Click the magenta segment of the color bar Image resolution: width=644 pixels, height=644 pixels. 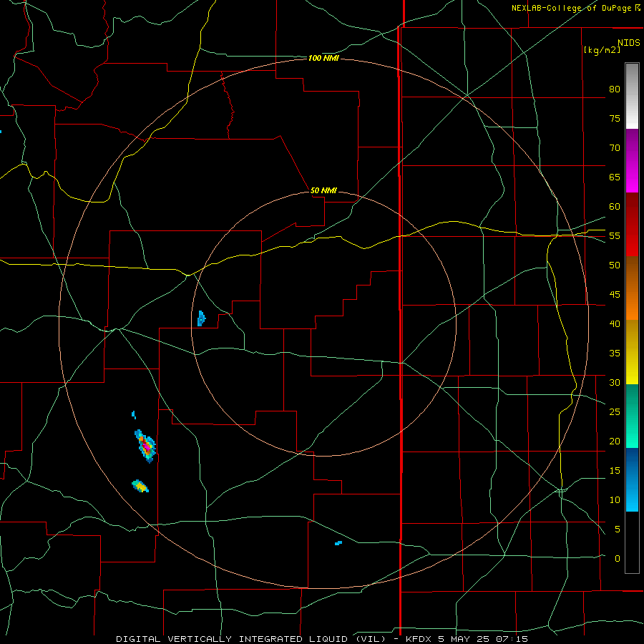(x=632, y=160)
